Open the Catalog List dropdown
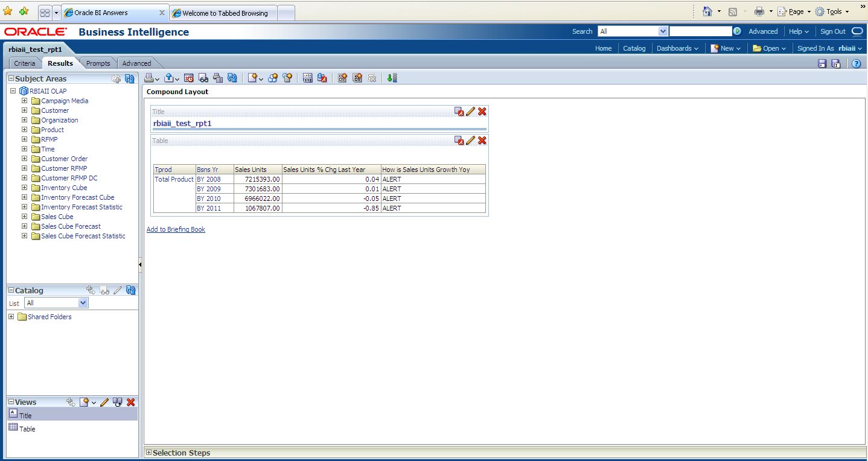This screenshot has width=868, height=461. (83, 303)
